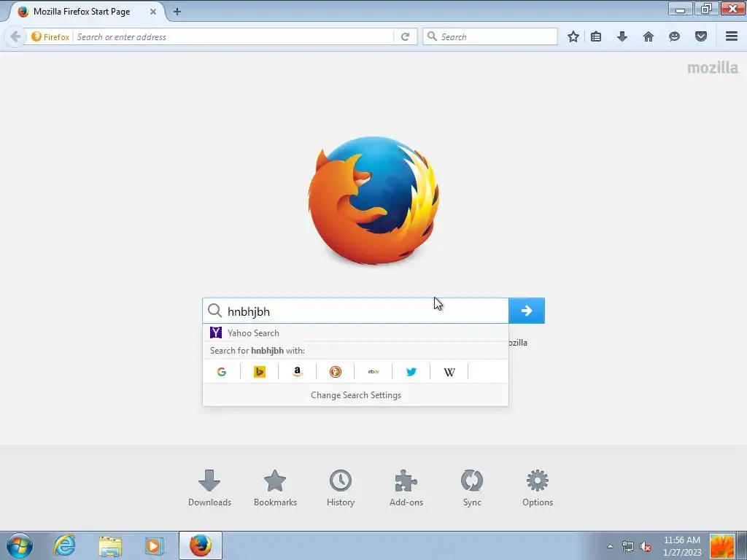747x560 pixels.
Task: Open a new tab with plus button
Action: pos(177,12)
